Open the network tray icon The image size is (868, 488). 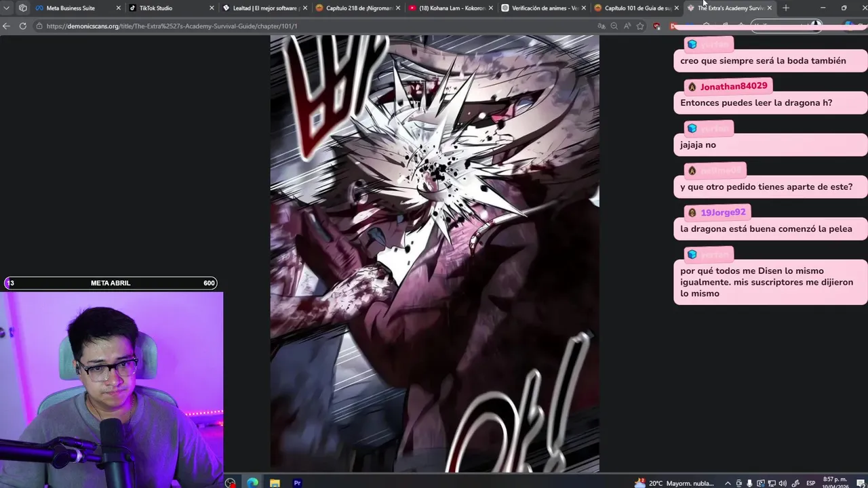click(772, 483)
